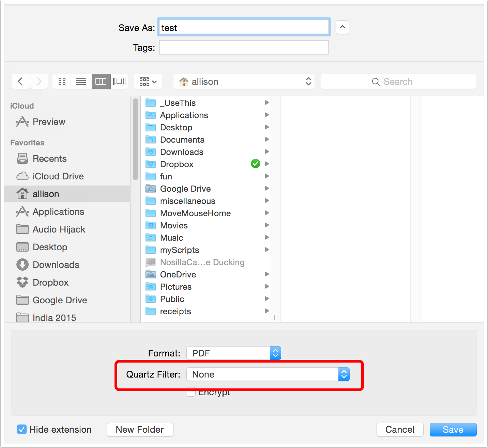488x448 pixels.
Task: Select column view mode
Action: tap(101, 81)
